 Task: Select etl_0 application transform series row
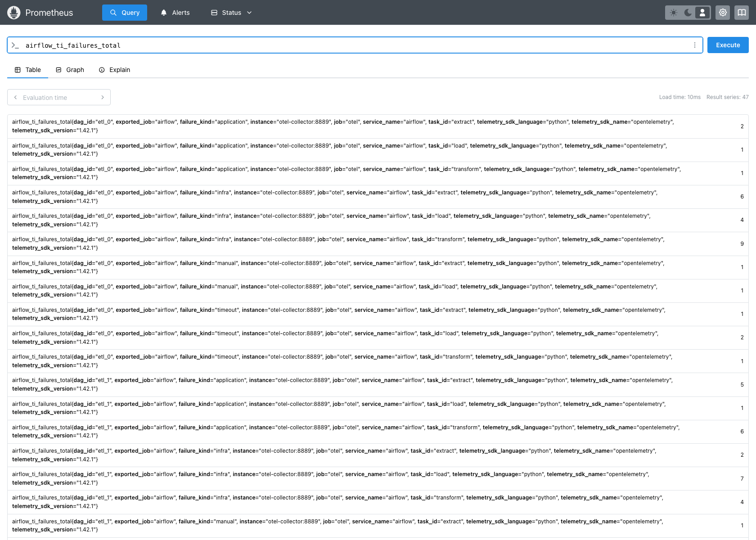[x=378, y=173]
